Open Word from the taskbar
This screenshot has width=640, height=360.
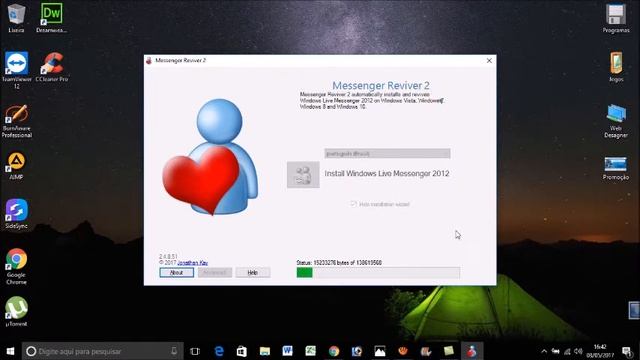pyautogui.click(x=287, y=351)
